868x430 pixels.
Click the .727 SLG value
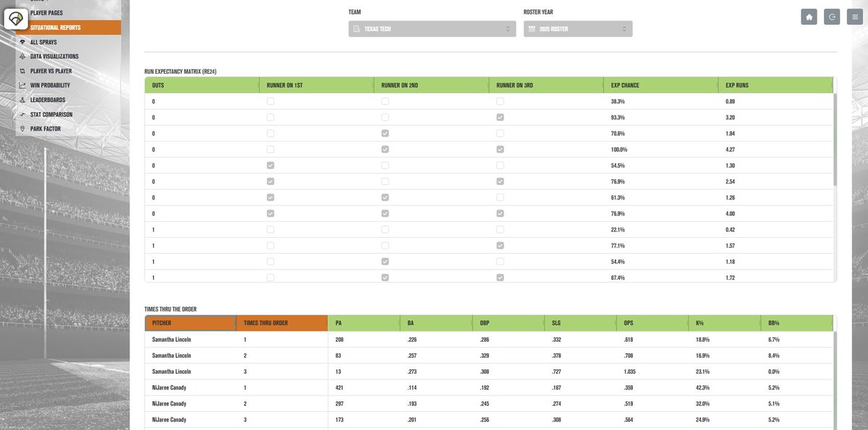tap(558, 371)
